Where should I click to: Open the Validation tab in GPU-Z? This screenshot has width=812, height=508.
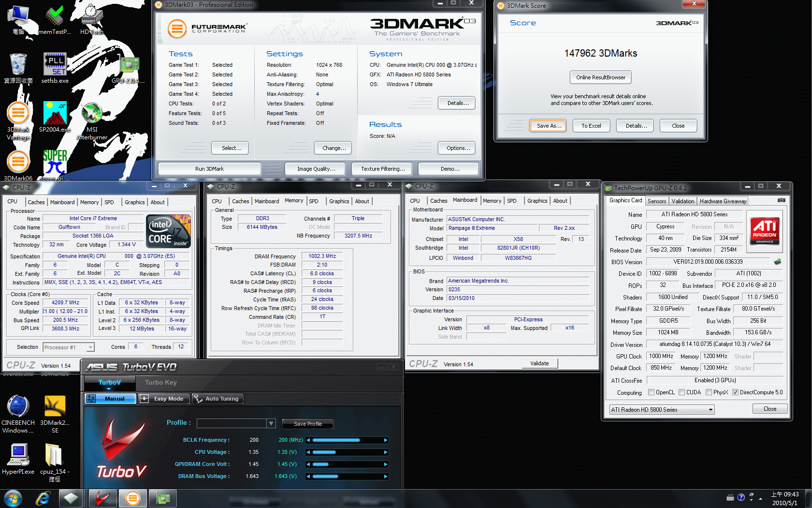(x=683, y=201)
